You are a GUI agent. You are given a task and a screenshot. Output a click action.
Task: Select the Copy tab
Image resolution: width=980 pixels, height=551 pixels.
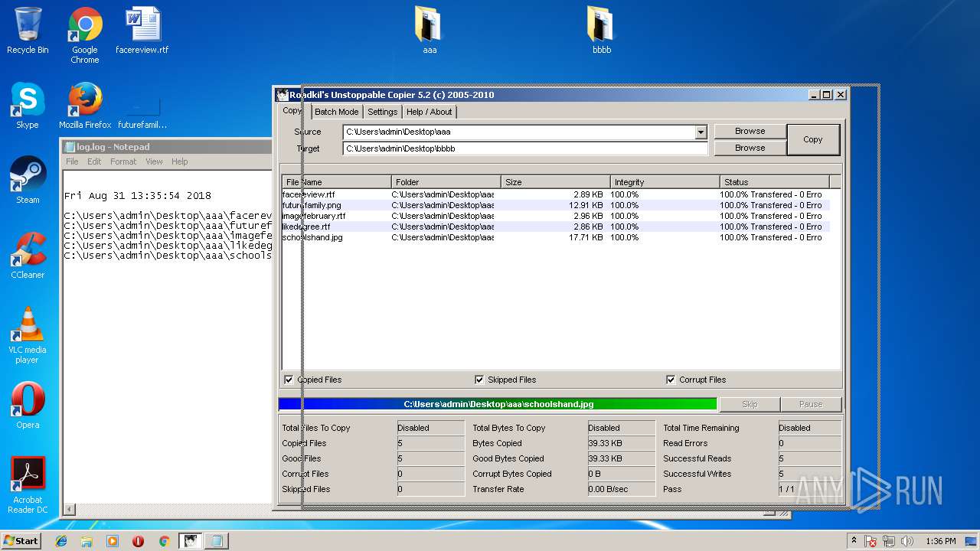click(x=292, y=111)
